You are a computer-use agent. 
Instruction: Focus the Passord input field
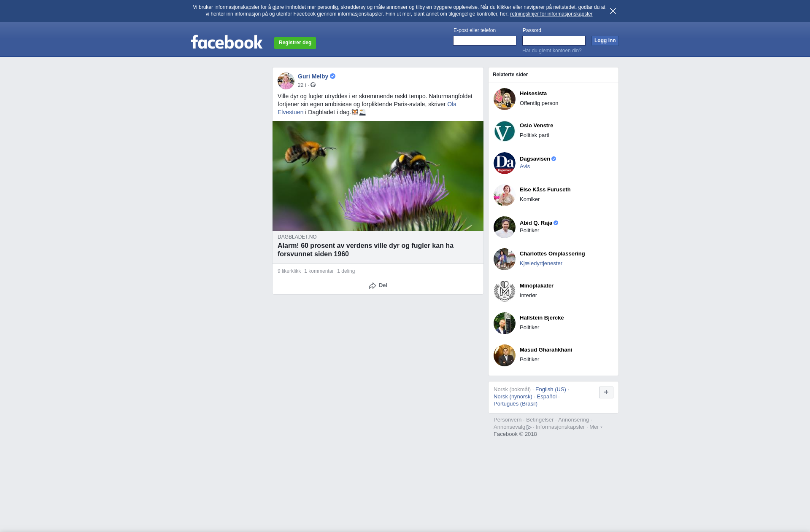point(554,40)
